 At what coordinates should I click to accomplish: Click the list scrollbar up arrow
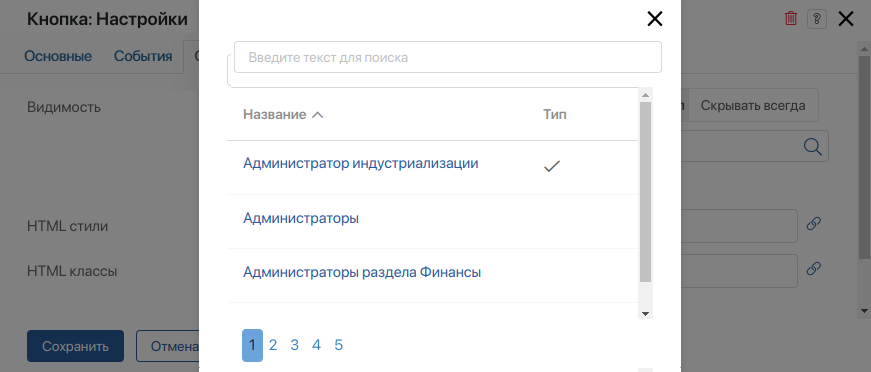[645, 95]
